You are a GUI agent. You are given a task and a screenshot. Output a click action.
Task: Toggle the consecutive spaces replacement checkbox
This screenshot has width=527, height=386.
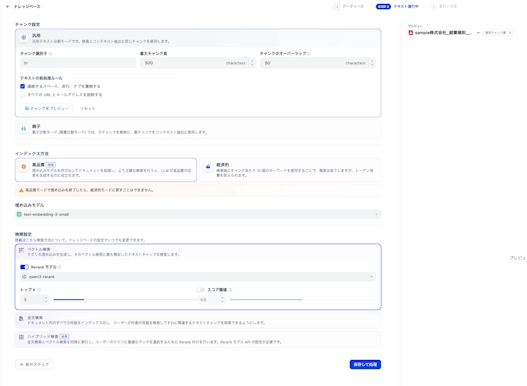[23, 86]
